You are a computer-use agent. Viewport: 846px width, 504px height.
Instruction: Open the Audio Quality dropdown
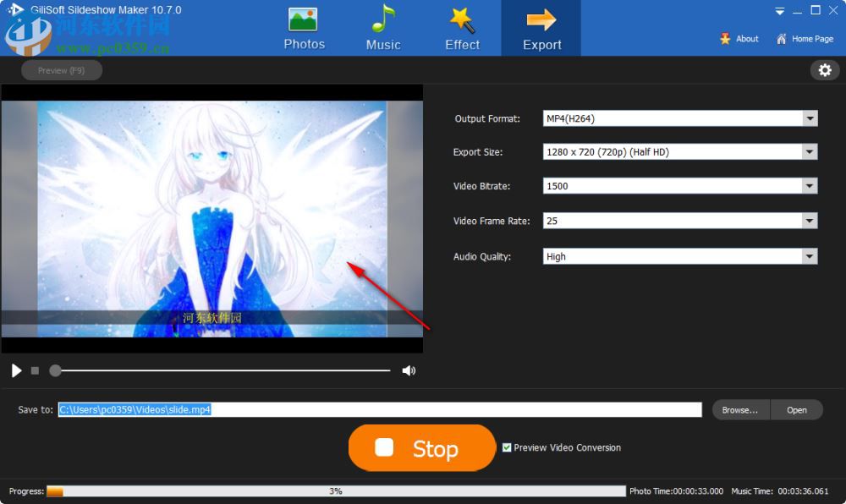click(810, 255)
